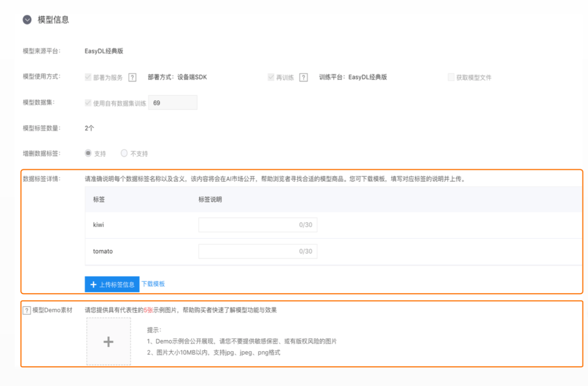Collapse the 模型信息 section chevron

[x=27, y=20]
